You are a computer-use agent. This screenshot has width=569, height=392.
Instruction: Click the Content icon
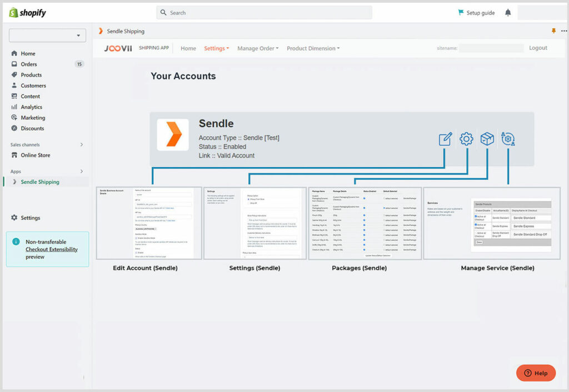coord(14,96)
